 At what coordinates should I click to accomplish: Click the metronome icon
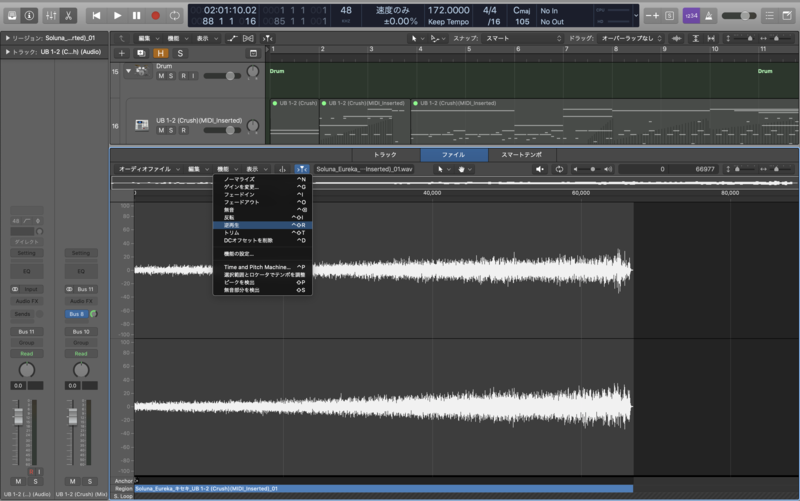709,16
